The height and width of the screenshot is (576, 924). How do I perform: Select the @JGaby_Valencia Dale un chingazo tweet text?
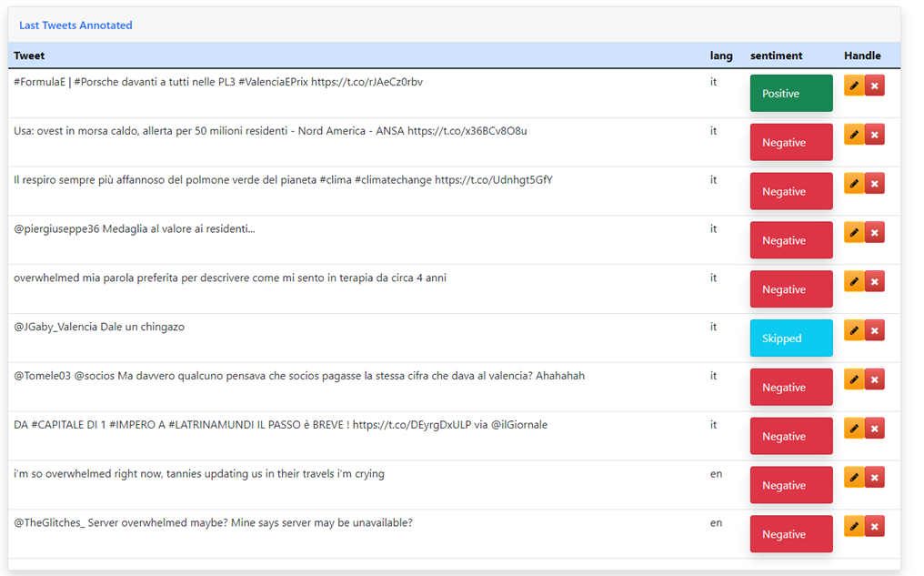click(99, 327)
